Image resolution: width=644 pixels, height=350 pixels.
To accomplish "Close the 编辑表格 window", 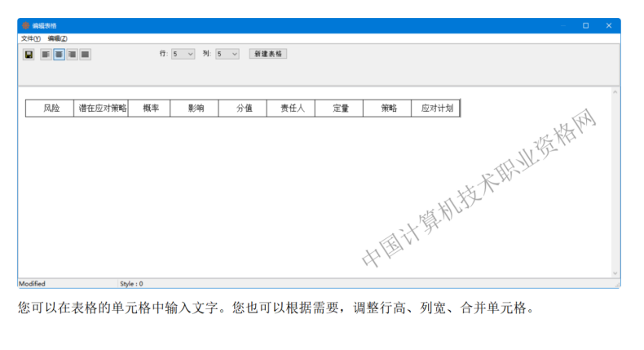I will (x=609, y=25).
